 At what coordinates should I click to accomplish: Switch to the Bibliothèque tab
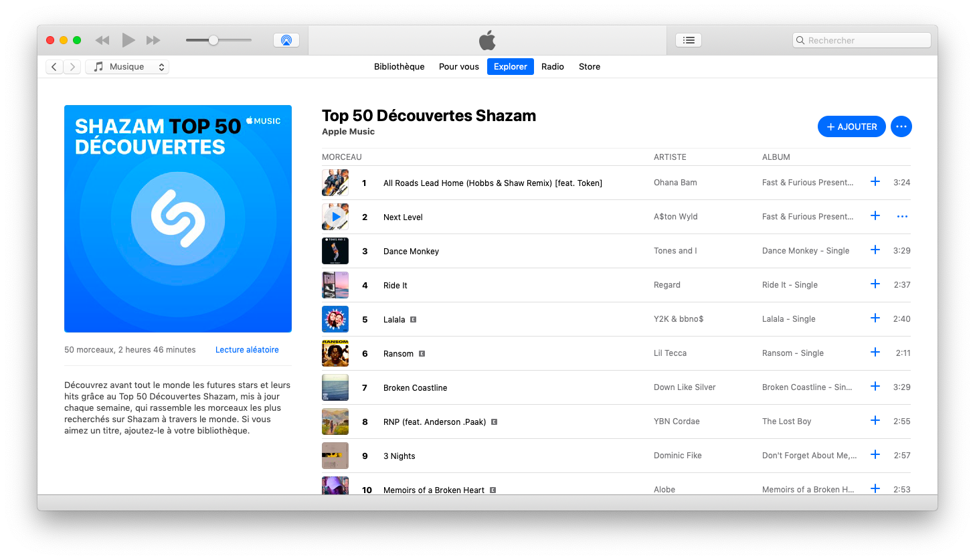point(400,67)
